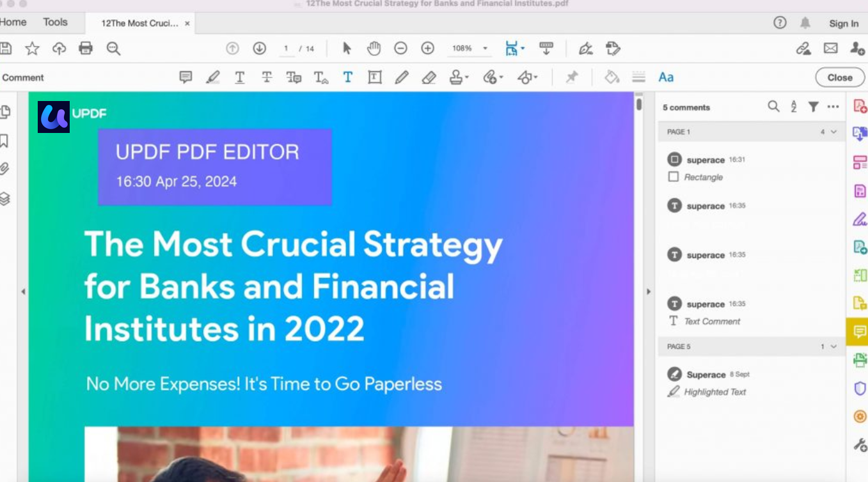868x482 pixels.
Task: Click the Keep tool selected pin
Action: [572, 77]
